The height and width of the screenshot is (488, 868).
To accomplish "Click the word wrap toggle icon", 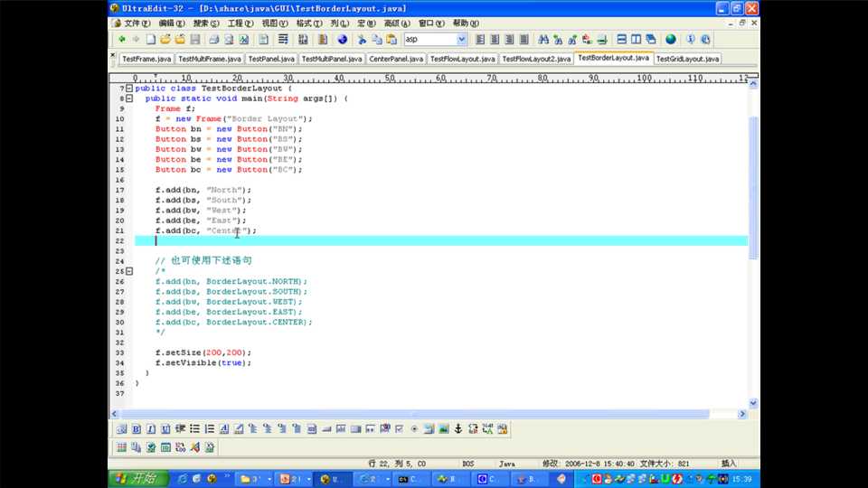I will [x=283, y=39].
